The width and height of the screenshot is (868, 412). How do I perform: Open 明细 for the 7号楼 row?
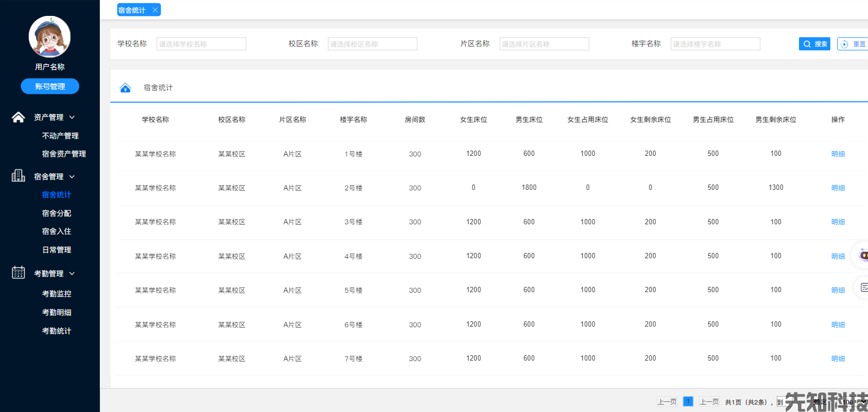pos(838,358)
